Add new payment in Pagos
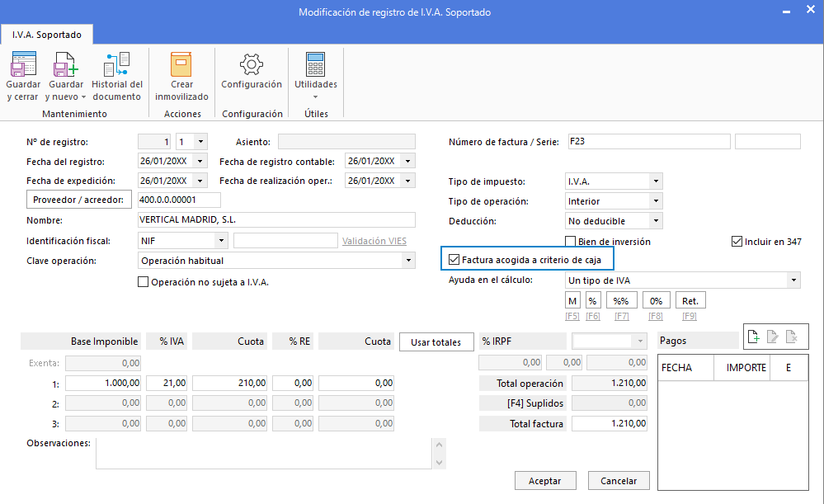Image resolution: width=824 pixels, height=504 pixels. point(753,337)
